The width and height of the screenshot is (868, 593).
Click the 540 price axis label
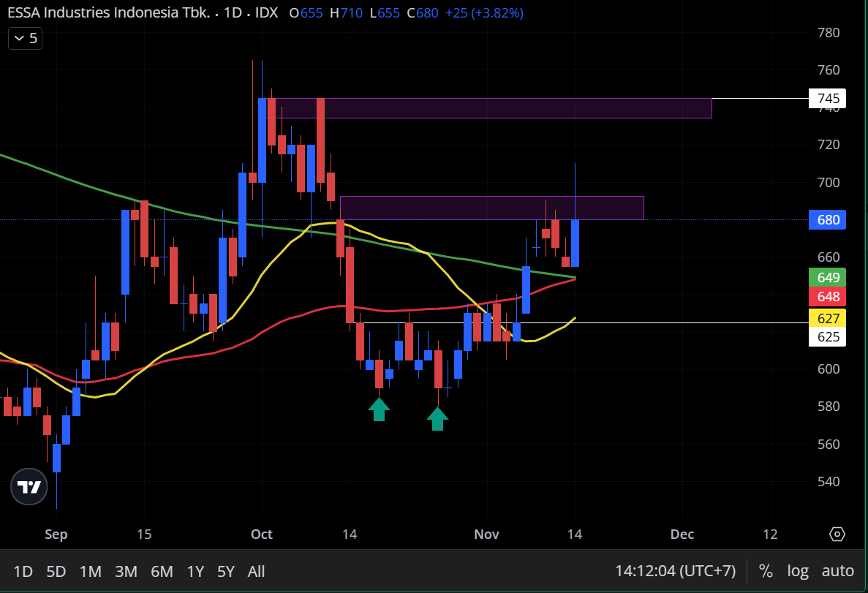click(829, 482)
